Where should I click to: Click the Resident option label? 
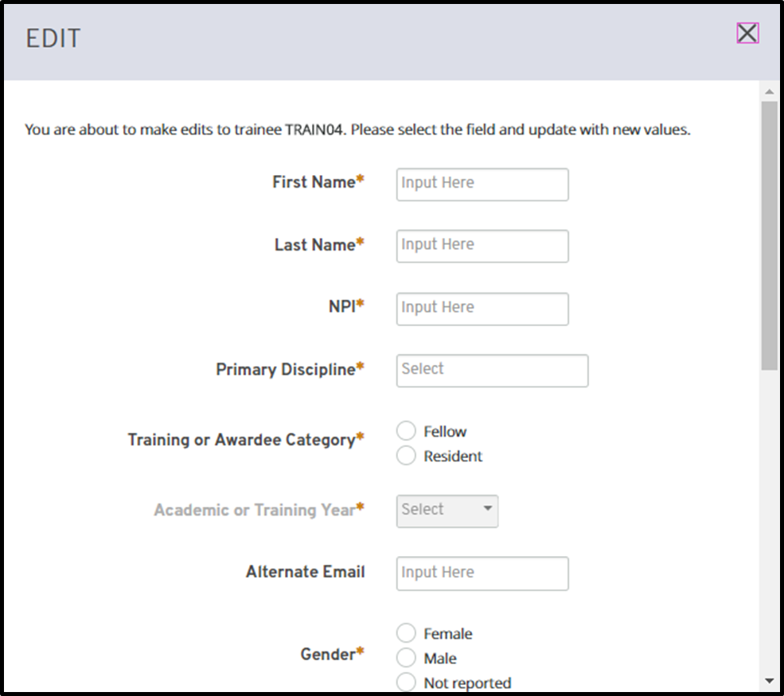pos(453,457)
